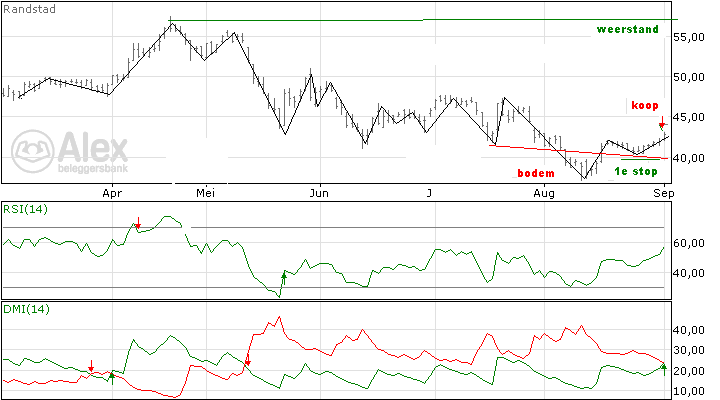Click the green RSI buy arrow in late May
720x400 pixels.
coord(284,278)
